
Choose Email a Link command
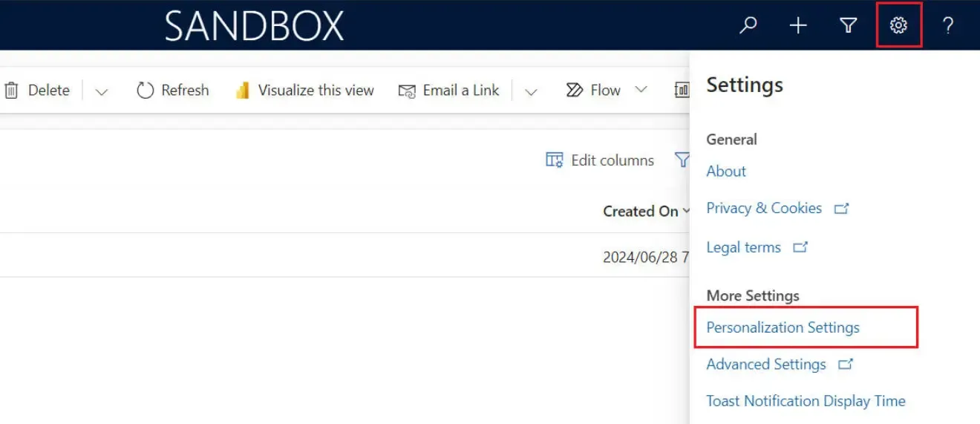(461, 91)
